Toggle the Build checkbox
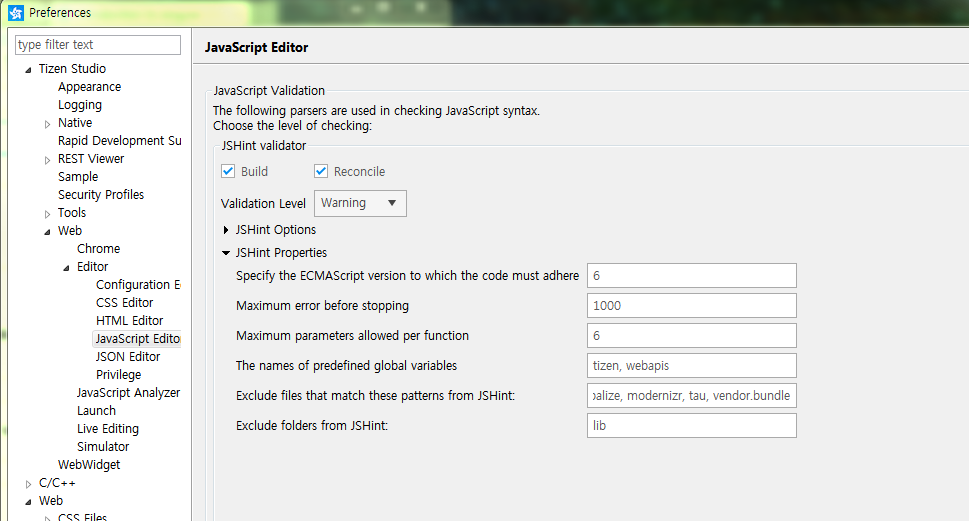969x521 pixels. click(x=228, y=171)
